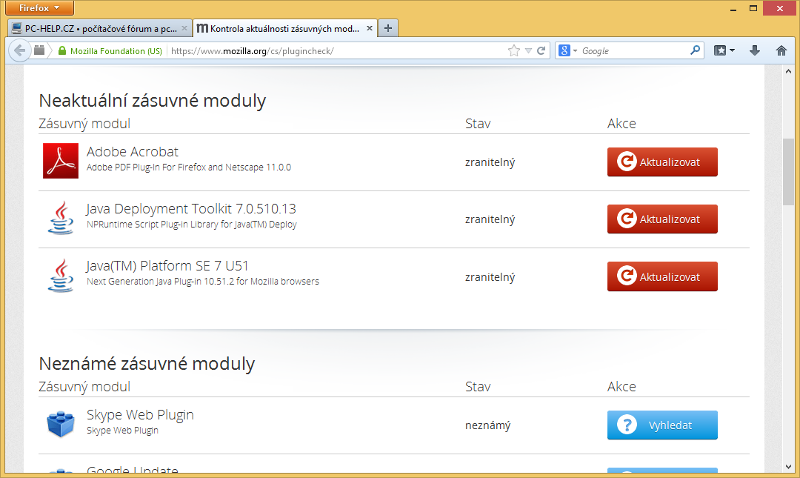
Task: Expand the Google search engine selector
Action: (568, 50)
